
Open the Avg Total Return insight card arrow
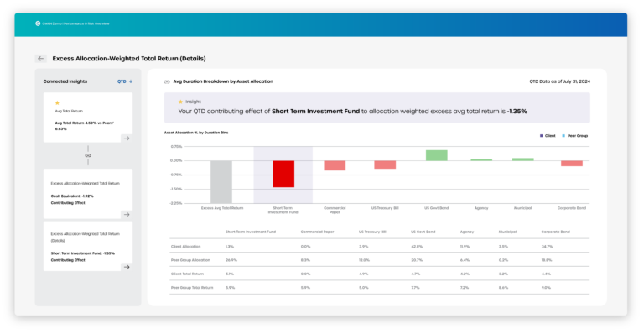coord(127,138)
